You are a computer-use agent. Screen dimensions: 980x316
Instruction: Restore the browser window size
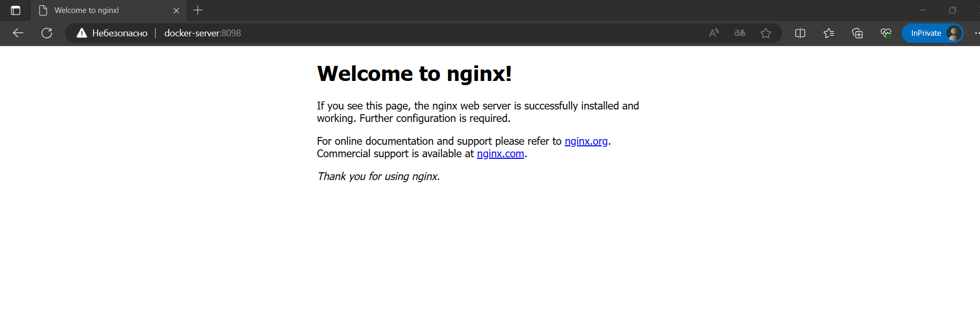point(952,10)
